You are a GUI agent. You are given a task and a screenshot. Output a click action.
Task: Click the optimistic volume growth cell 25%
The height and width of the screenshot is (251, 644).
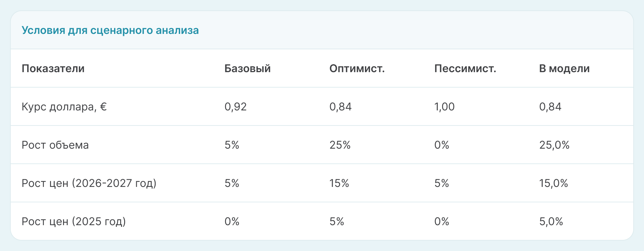(x=340, y=145)
